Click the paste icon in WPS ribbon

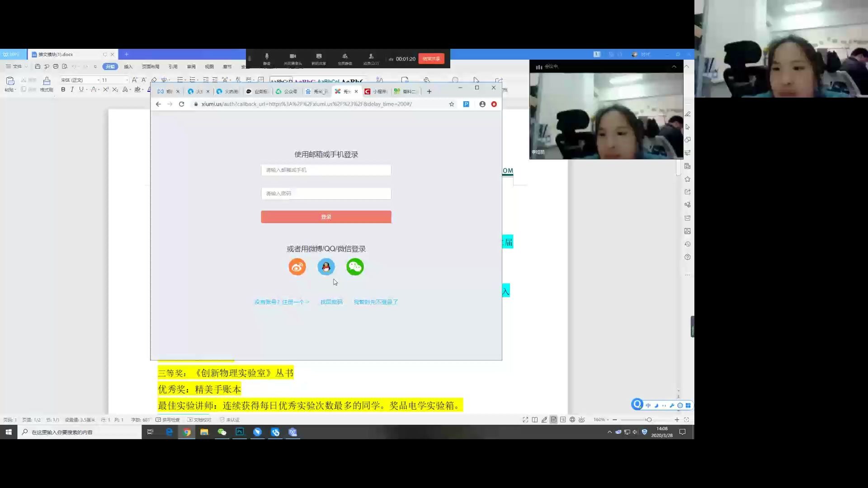(x=10, y=81)
